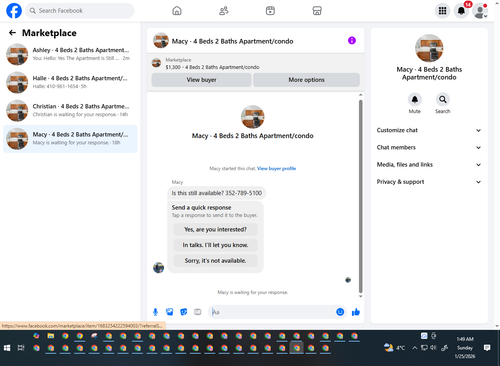Open File Explorer from the taskbar
Viewport: 500px width, 366px height.
point(51,336)
